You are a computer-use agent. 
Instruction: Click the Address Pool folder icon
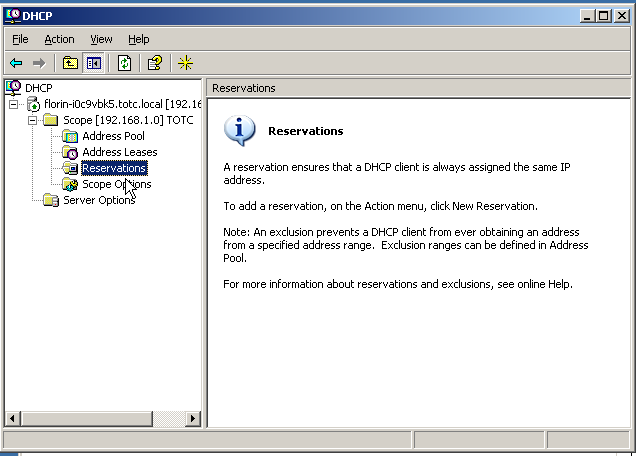coord(70,136)
